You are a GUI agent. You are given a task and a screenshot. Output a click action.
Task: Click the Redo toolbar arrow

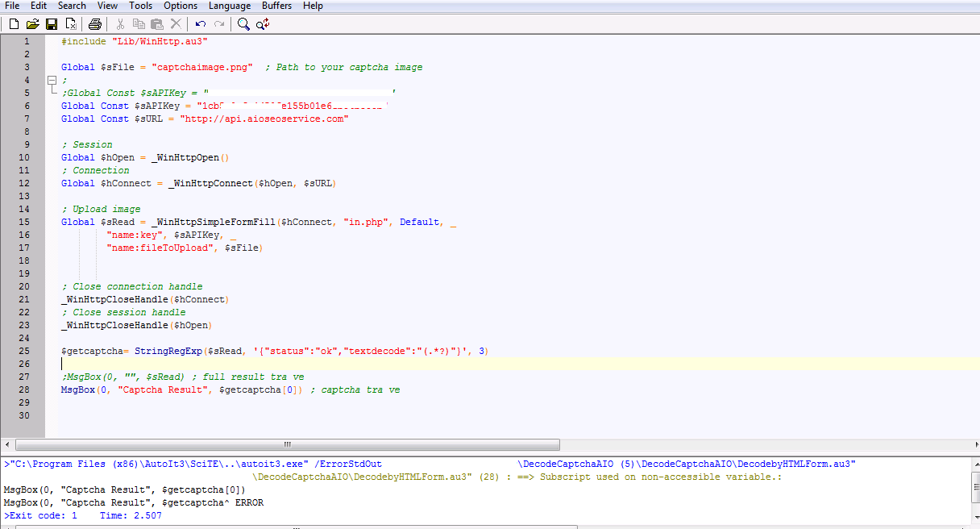(219, 24)
